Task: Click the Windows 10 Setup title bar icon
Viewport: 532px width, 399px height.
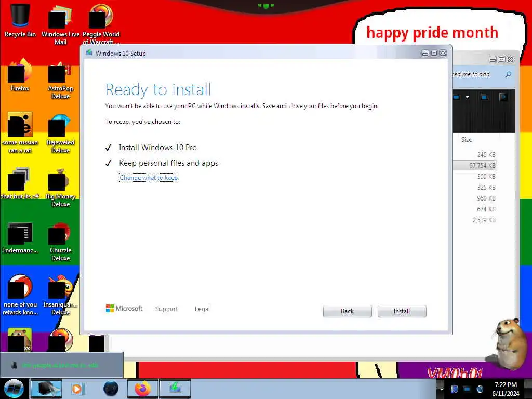Action: 89,52
